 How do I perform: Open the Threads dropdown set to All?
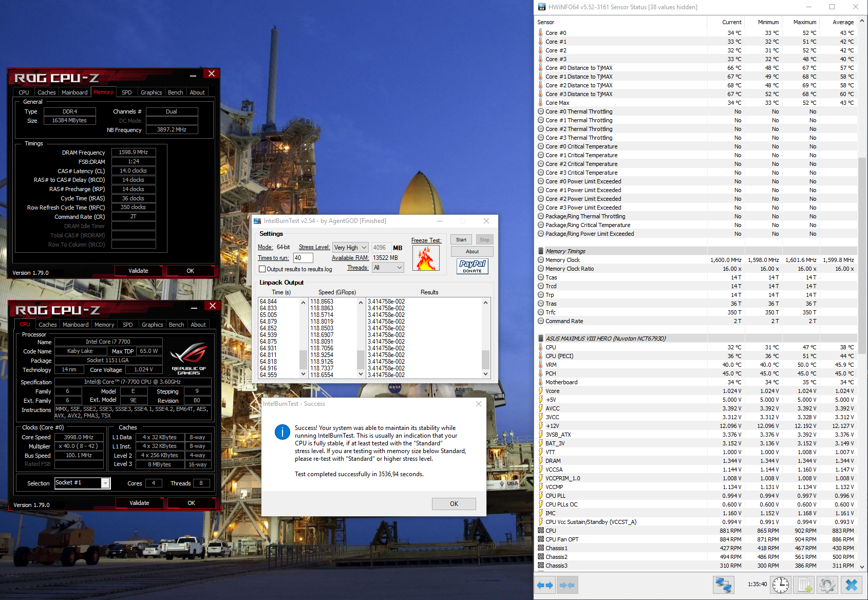(388, 268)
